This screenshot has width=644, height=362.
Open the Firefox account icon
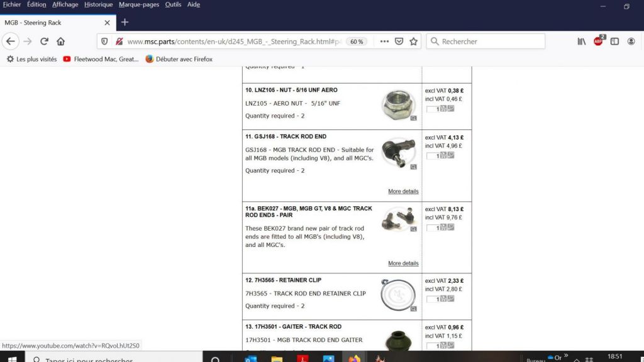click(x=631, y=41)
